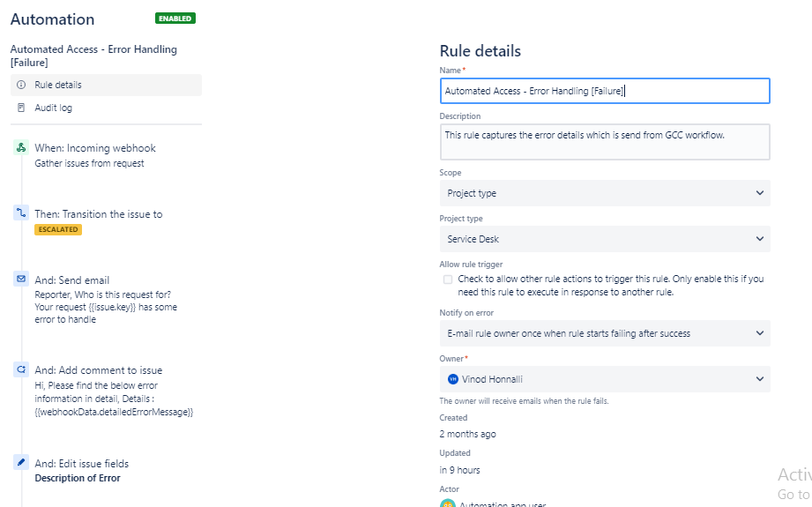
Task: Click the '2 months ago' created value
Action: tap(467, 434)
